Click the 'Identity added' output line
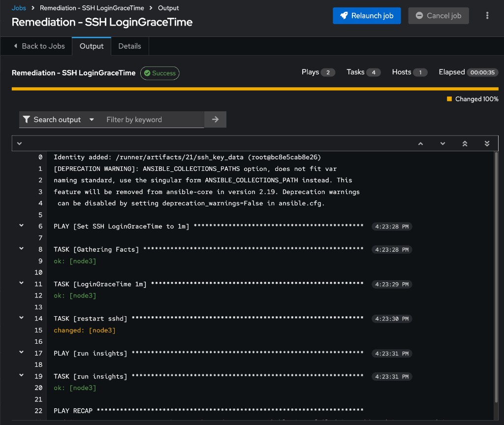This screenshot has height=425, width=504. 187,157
